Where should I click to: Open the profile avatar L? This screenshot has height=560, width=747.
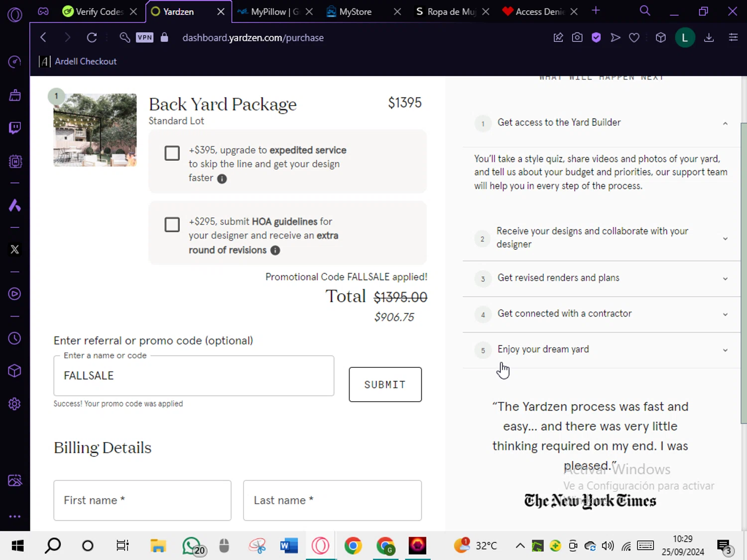click(685, 37)
